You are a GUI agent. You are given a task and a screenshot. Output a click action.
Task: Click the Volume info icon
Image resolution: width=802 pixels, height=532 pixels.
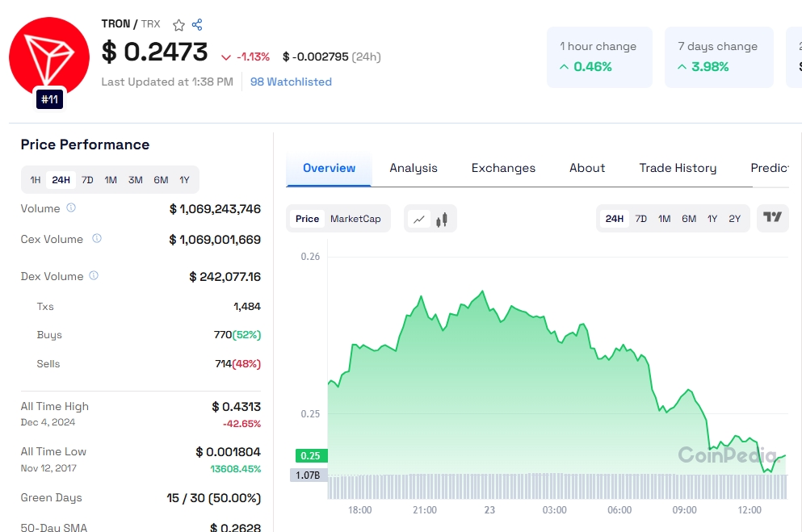(71, 208)
